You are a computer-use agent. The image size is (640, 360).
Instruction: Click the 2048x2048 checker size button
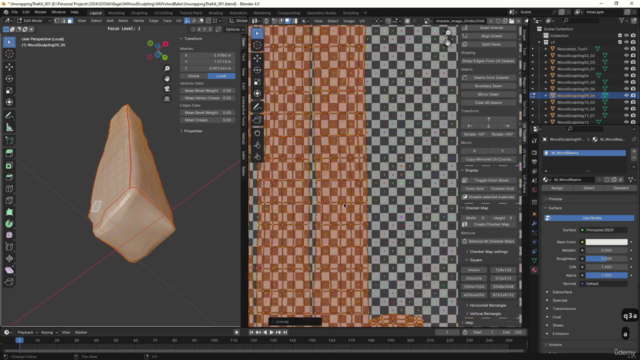coord(503,287)
